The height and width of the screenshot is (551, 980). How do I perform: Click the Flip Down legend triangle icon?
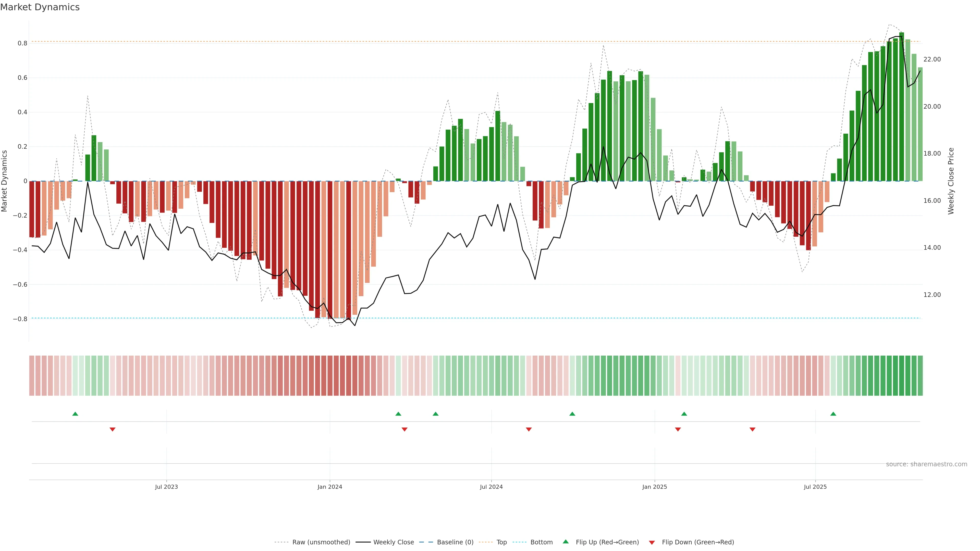pos(652,543)
